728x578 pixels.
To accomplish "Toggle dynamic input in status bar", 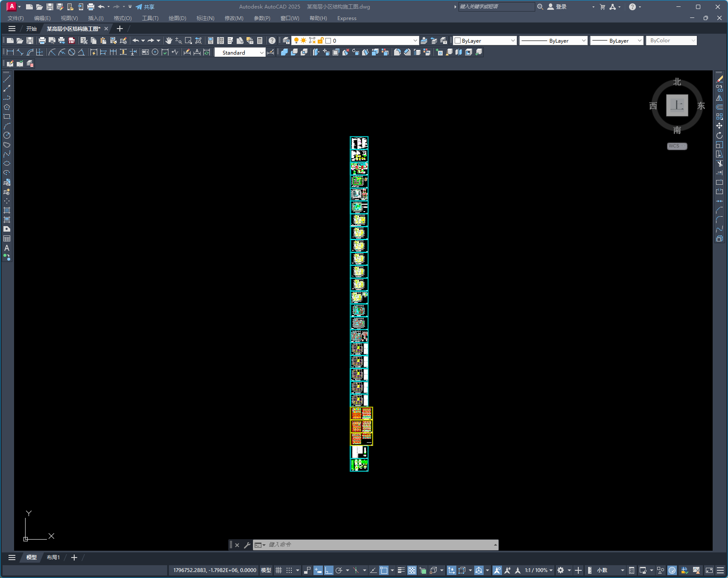I will coord(318,570).
